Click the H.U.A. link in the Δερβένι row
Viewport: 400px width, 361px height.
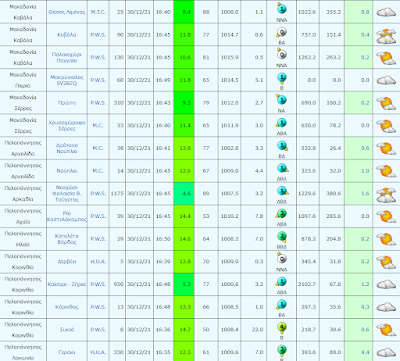pyautogui.click(x=98, y=262)
